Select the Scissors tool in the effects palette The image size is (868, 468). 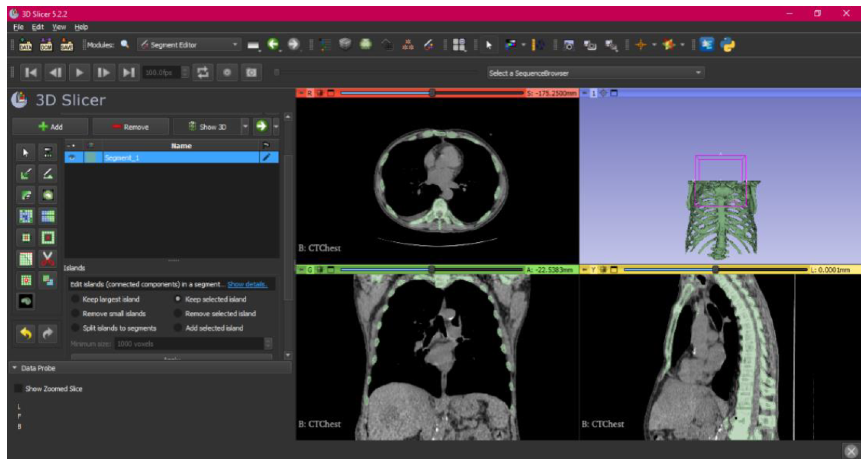(x=47, y=259)
